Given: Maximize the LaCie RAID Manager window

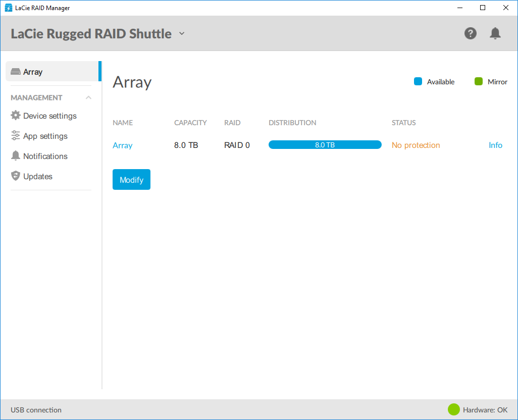Looking at the screenshot, I should pos(482,8).
